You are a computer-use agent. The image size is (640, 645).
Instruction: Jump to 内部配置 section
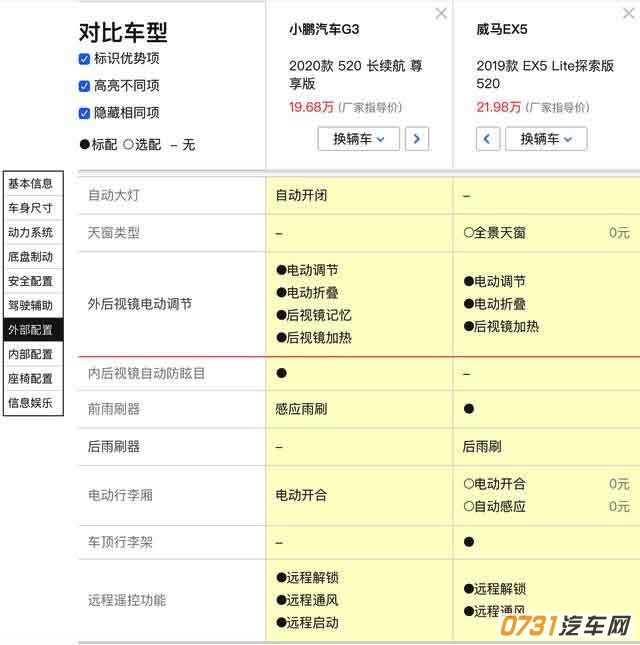pos(33,354)
